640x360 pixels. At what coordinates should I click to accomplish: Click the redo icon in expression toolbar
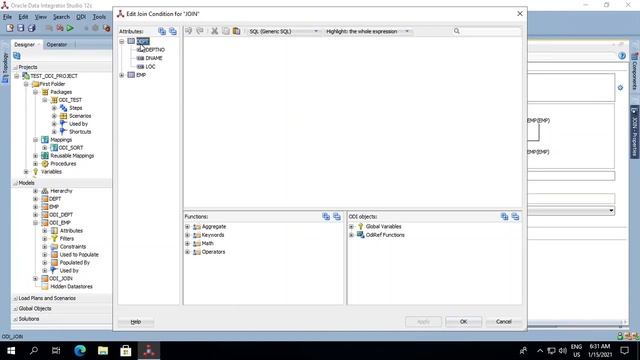[200, 31]
